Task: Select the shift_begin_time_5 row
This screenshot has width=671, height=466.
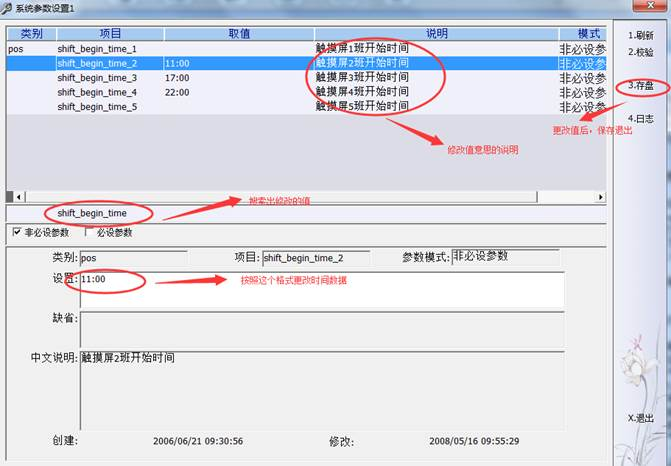Action: pos(97,107)
